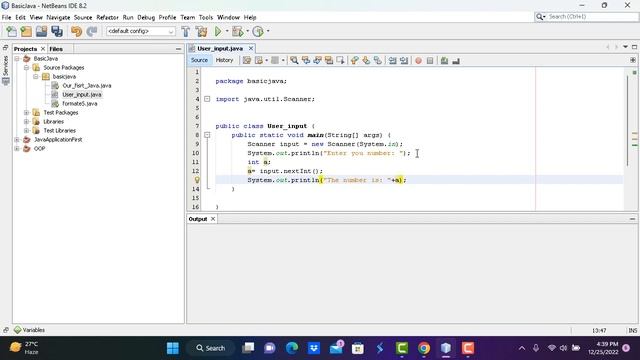
Task: Open Profile Project dropdown arrow
Action: (268, 31)
